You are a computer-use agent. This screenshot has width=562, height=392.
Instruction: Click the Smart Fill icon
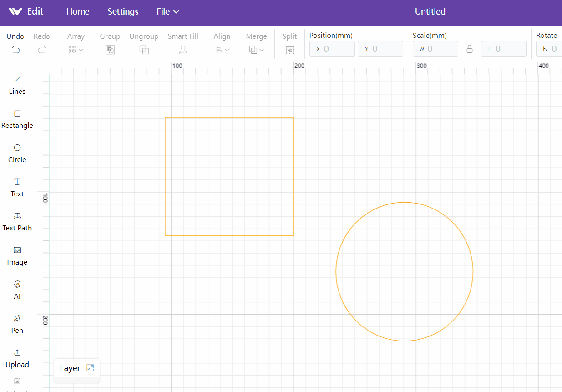(183, 50)
